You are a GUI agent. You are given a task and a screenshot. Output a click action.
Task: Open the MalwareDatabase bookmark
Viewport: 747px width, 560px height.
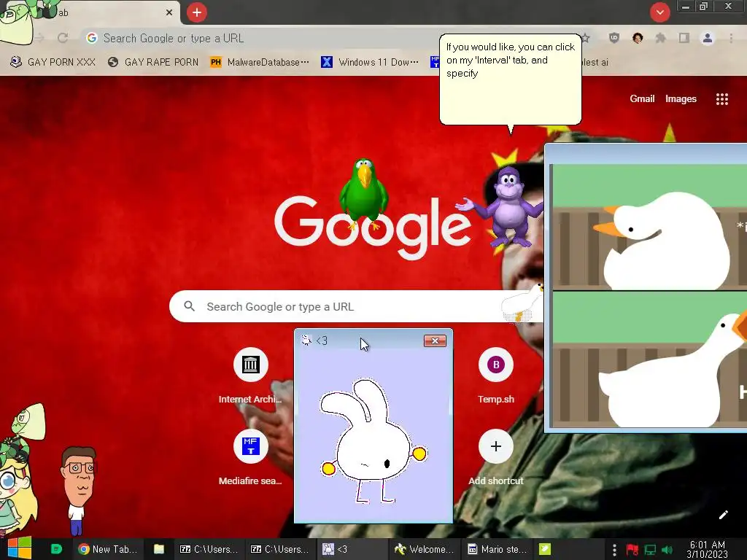[260, 62]
